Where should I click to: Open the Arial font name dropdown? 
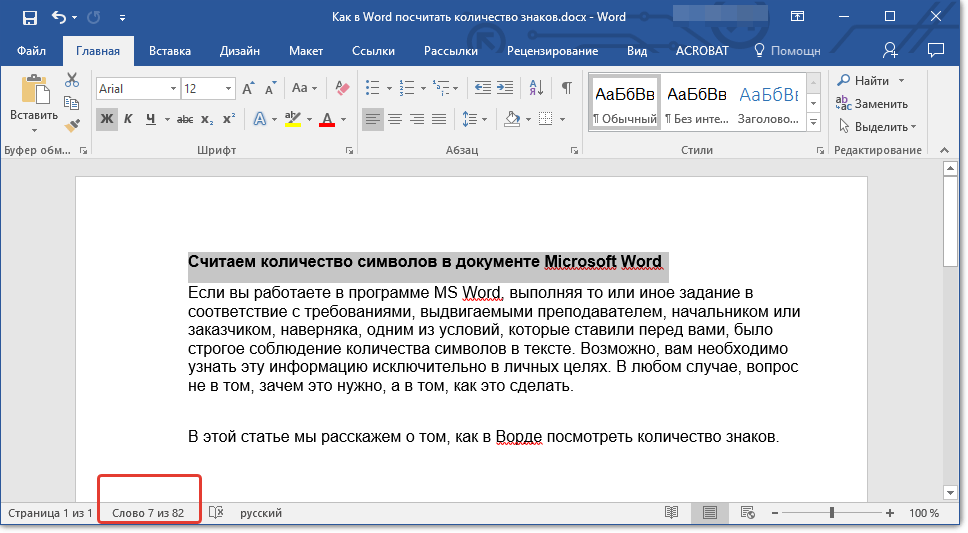[x=173, y=89]
